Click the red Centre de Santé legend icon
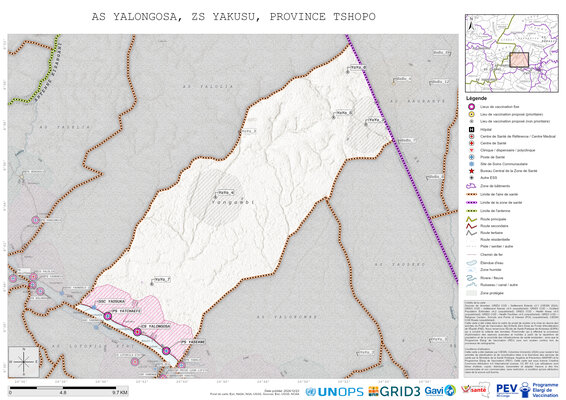Screen dimensions: 566x400 point(471,143)
